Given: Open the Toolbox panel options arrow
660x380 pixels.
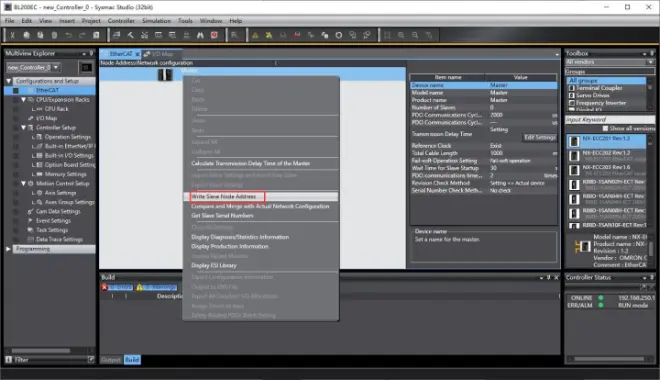Looking at the screenshot, I should [x=644, y=54].
